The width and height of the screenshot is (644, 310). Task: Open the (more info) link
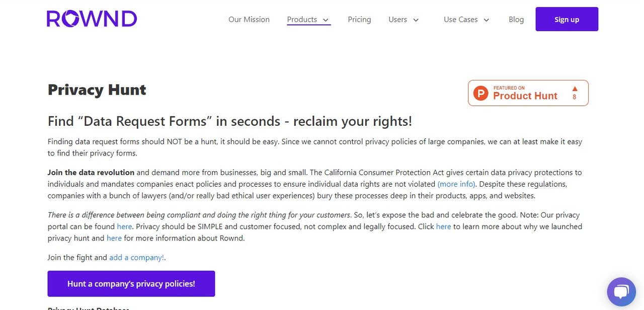[456, 184]
